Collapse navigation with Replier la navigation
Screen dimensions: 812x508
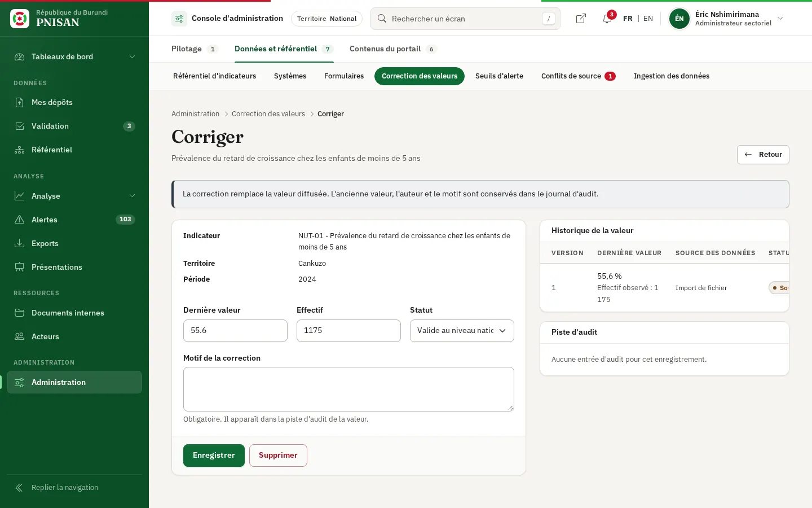(x=74, y=488)
